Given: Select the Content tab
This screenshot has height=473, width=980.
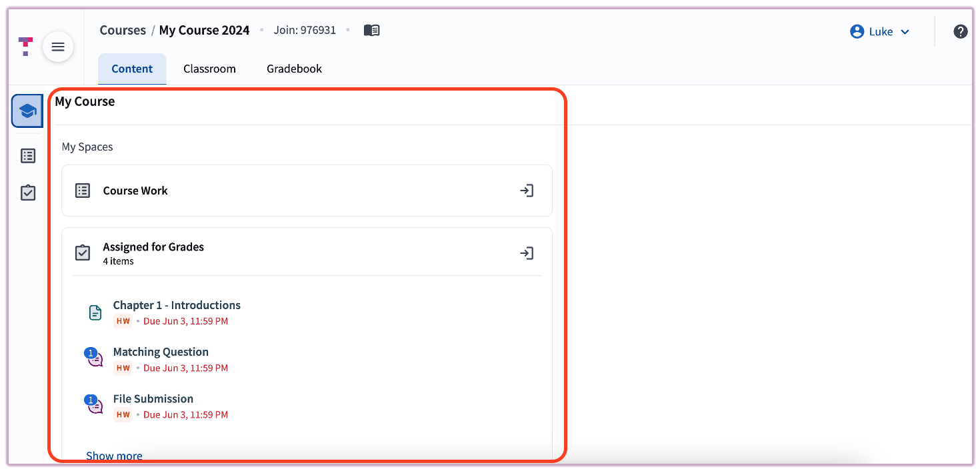Looking at the screenshot, I should [131, 68].
